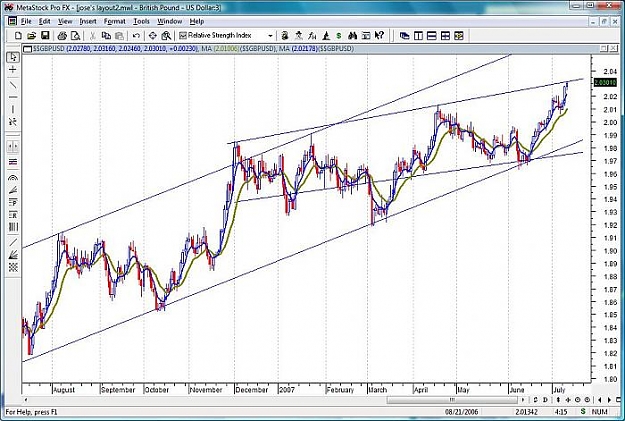The image size is (625, 421).
Task: Open the Tools menu
Action: (142, 21)
